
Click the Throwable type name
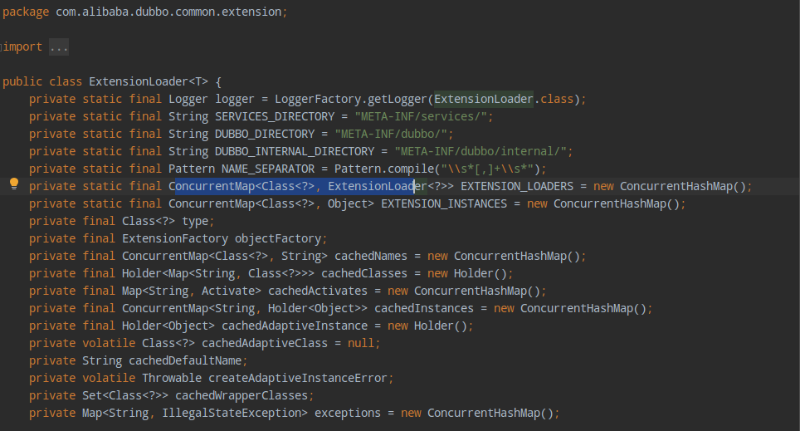point(172,378)
